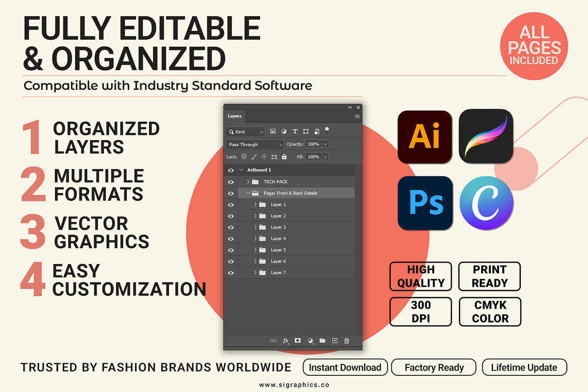Click the Lifetime Update button
Screen dimensions: 588x392
(x=524, y=367)
